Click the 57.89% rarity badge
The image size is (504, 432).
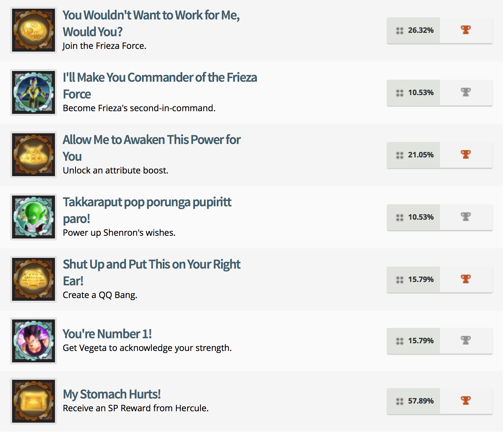tap(415, 401)
